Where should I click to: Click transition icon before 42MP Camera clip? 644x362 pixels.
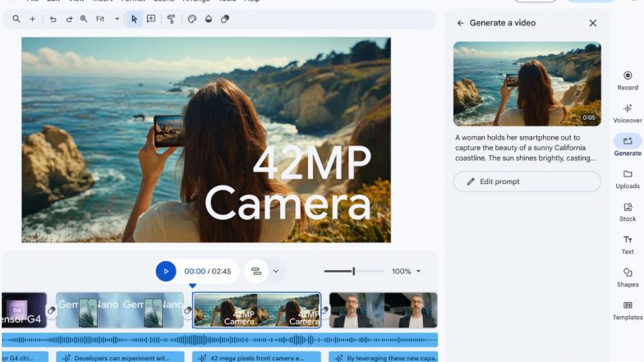187,310
